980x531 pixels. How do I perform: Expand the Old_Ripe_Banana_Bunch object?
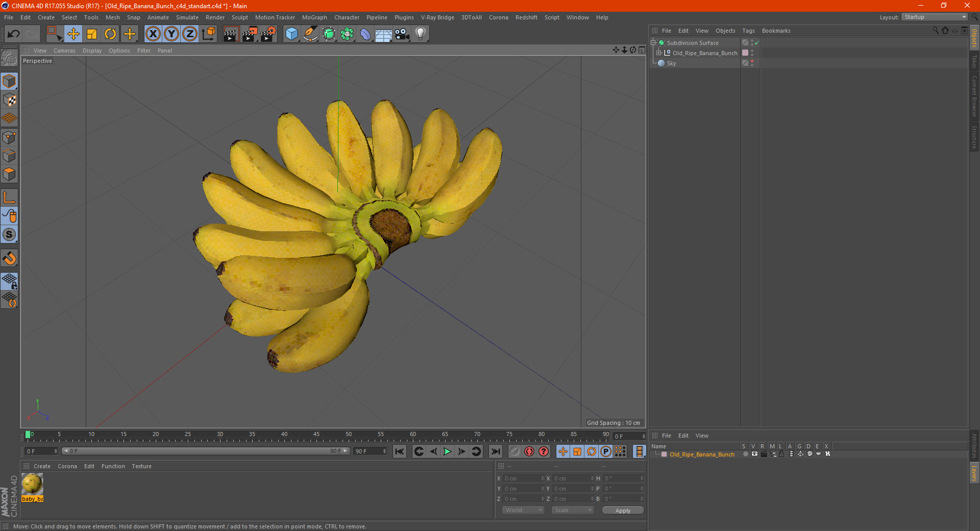coord(658,53)
